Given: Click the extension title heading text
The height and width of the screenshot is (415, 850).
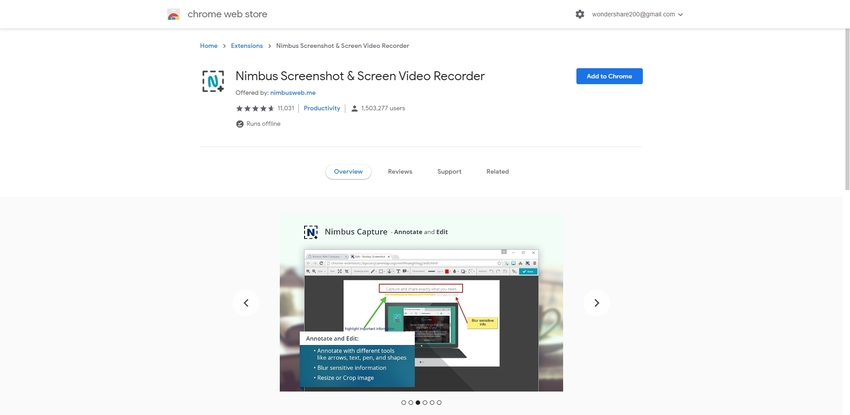Looking at the screenshot, I should coord(360,76).
